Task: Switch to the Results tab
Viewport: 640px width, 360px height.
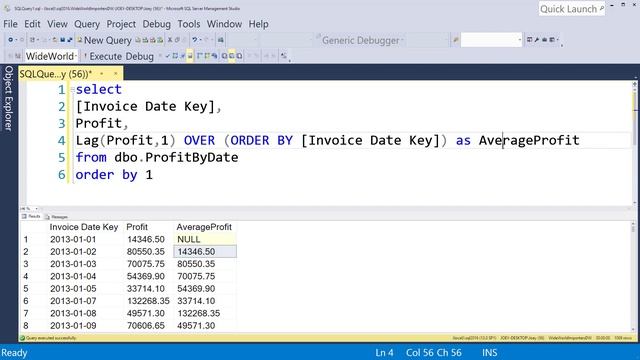Action: point(31,216)
